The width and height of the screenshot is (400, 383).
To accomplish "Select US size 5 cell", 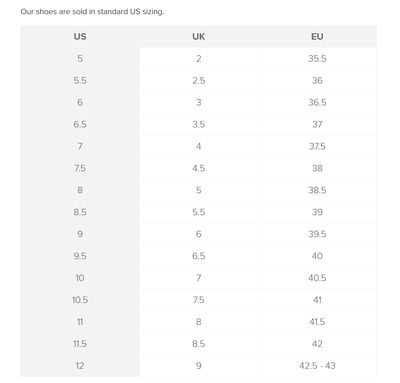I will tap(80, 58).
